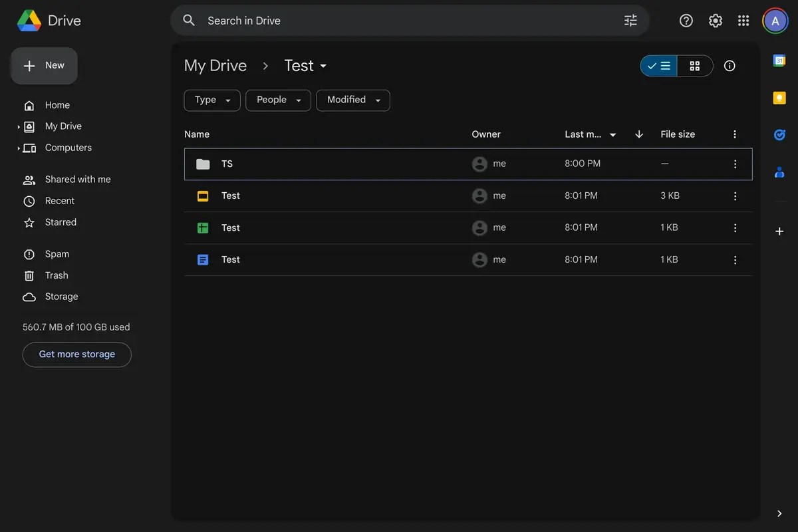Viewport: 798px width, 532px height.
Task: Open the Trash section
Action: 57,275
